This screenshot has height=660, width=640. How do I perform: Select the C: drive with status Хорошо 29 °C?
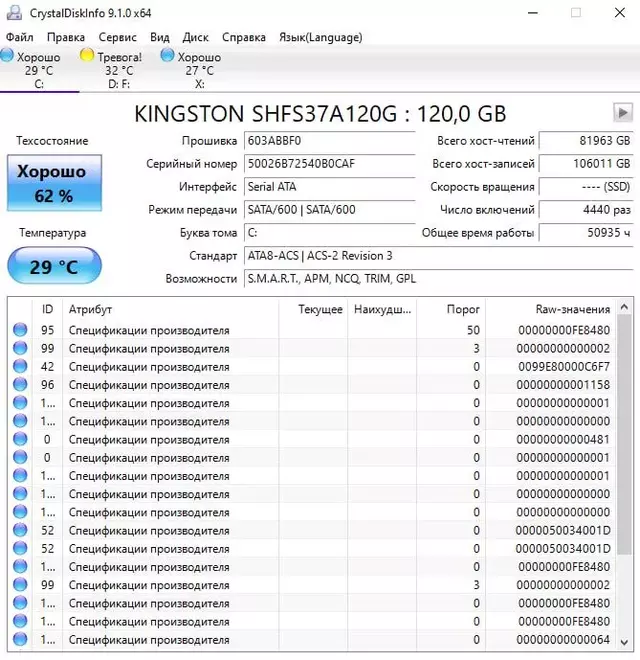pyautogui.click(x=39, y=69)
